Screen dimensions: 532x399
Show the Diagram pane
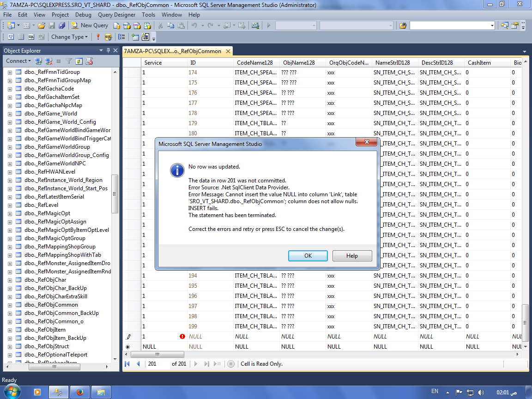11,37
